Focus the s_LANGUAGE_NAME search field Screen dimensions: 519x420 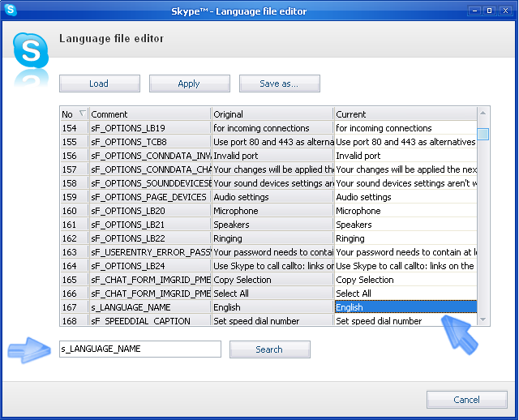click(x=140, y=349)
